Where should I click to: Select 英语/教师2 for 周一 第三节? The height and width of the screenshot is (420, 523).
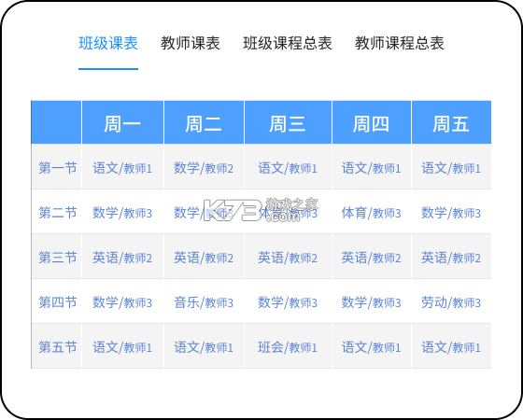[x=122, y=258]
